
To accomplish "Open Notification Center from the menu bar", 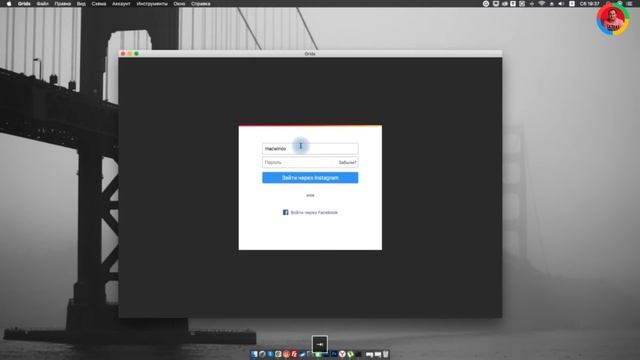I will tap(629, 4).
